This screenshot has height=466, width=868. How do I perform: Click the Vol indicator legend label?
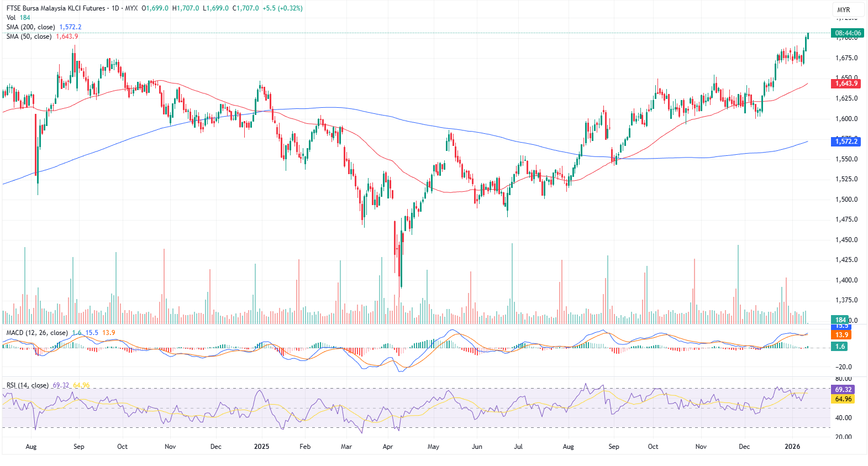click(x=11, y=18)
